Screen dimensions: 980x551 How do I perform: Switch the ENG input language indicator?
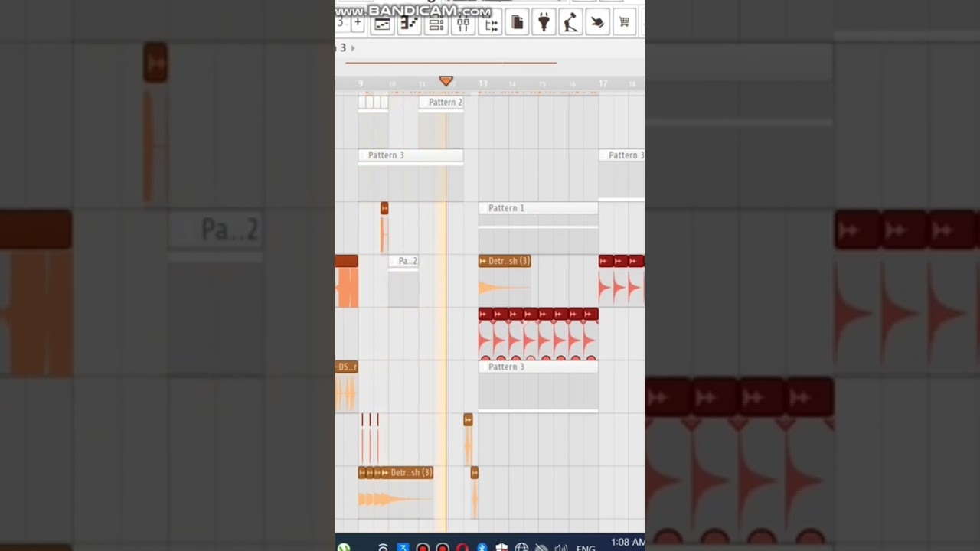click(x=586, y=548)
